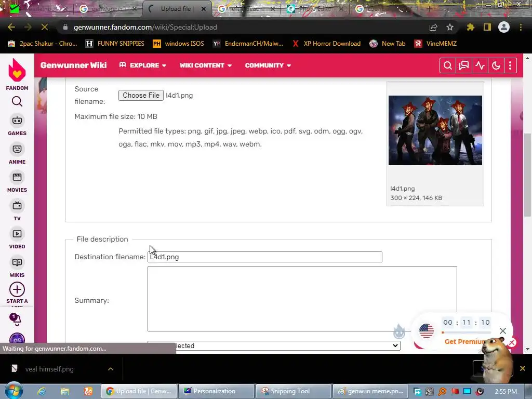Open the sidebar notifications bell
532x399 pixels.
tap(15, 319)
